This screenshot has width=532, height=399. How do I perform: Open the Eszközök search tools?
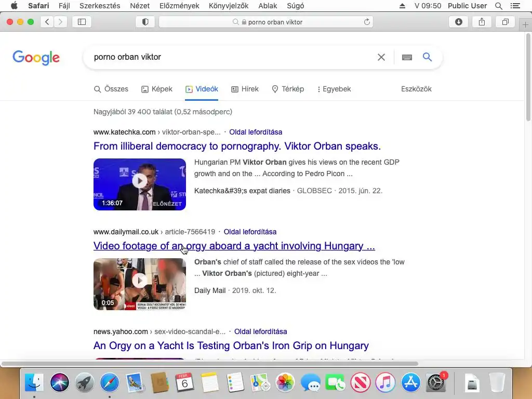(416, 89)
